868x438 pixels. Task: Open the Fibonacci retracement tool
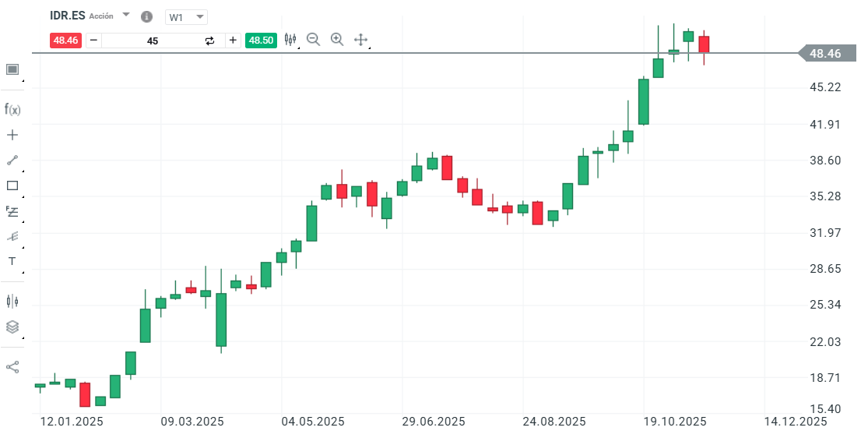tap(12, 210)
